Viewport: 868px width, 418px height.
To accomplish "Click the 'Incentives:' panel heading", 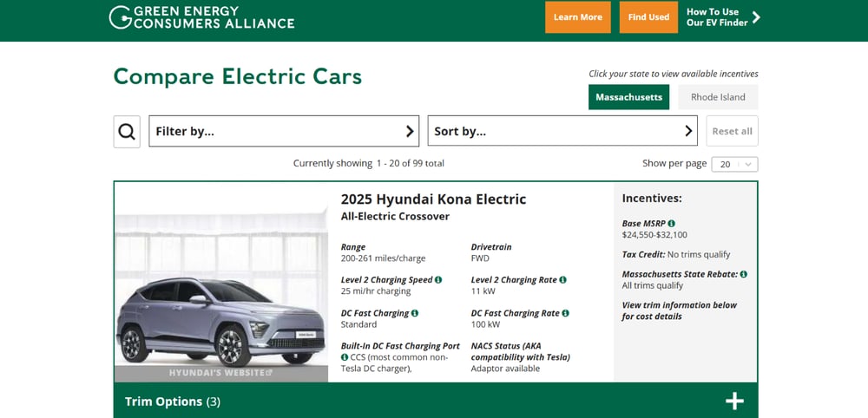I will click(652, 199).
